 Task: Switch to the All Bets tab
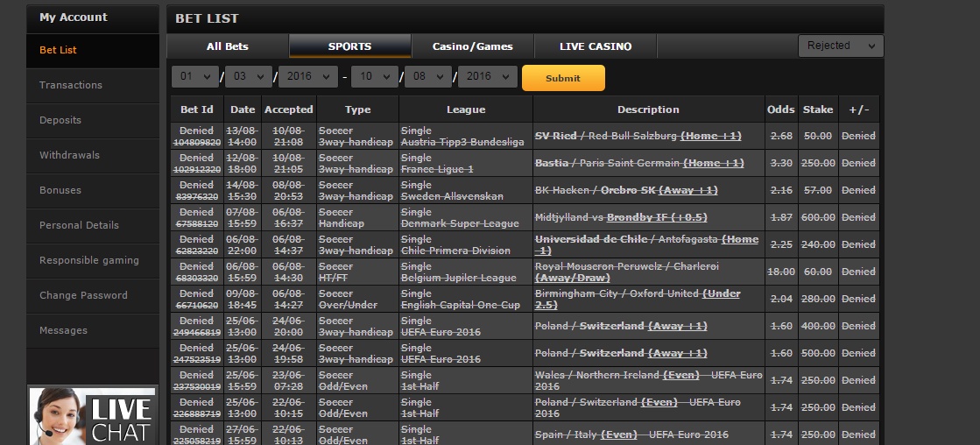[228, 46]
